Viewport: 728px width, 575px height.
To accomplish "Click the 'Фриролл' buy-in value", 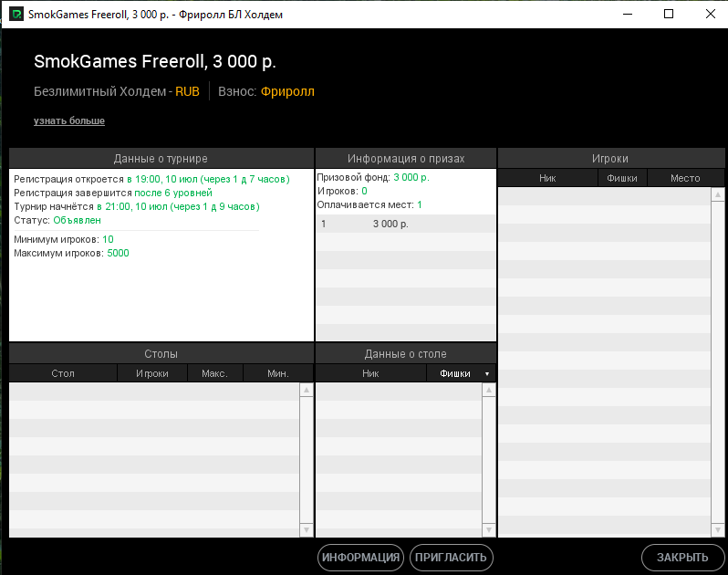I will coord(287,91).
